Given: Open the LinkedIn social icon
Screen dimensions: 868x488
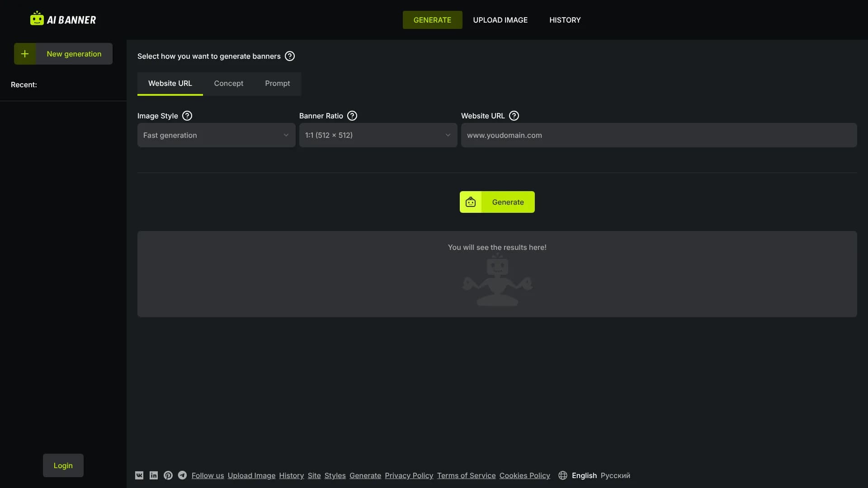Looking at the screenshot, I should [154, 475].
